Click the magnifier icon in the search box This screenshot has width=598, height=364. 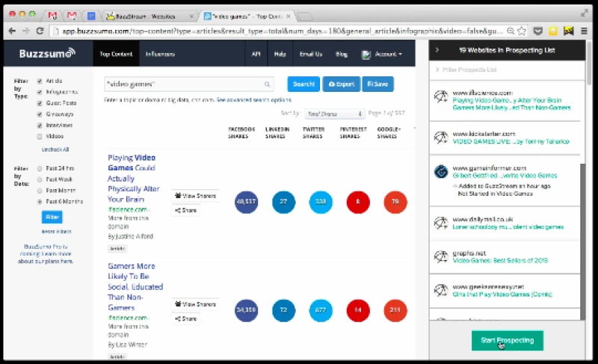click(x=267, y=84)
